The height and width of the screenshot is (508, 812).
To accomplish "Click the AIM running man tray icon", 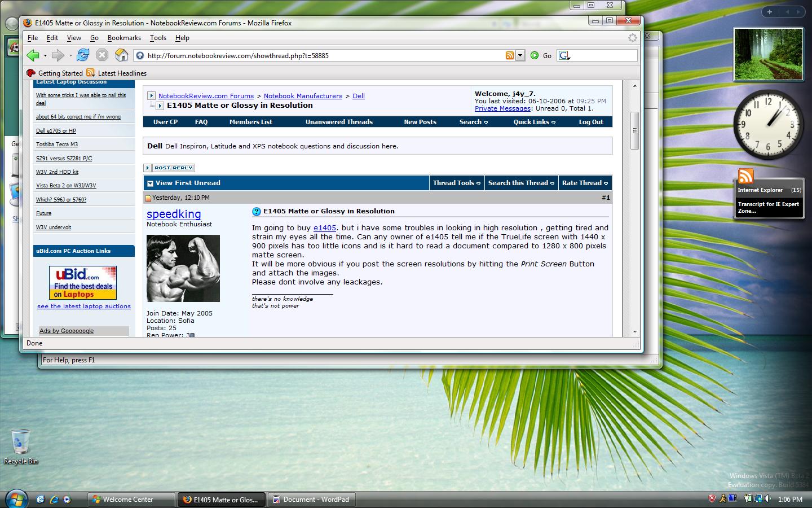I will (x=722, y=499).
